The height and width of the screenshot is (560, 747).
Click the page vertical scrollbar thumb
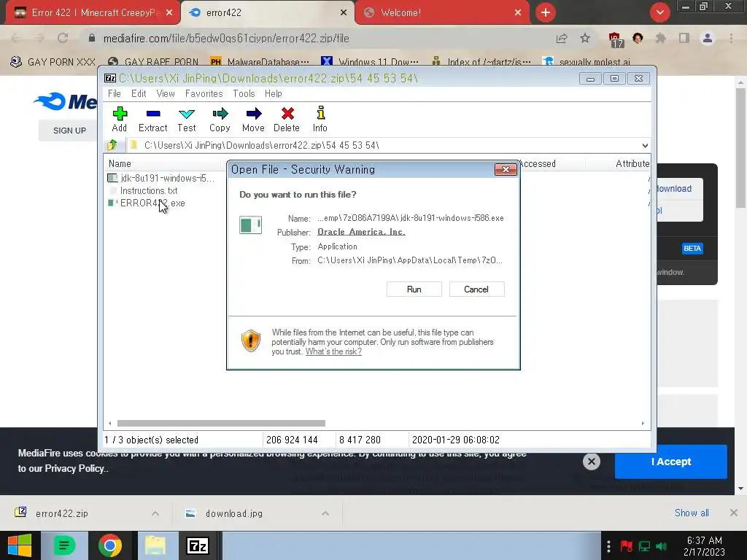740,147
